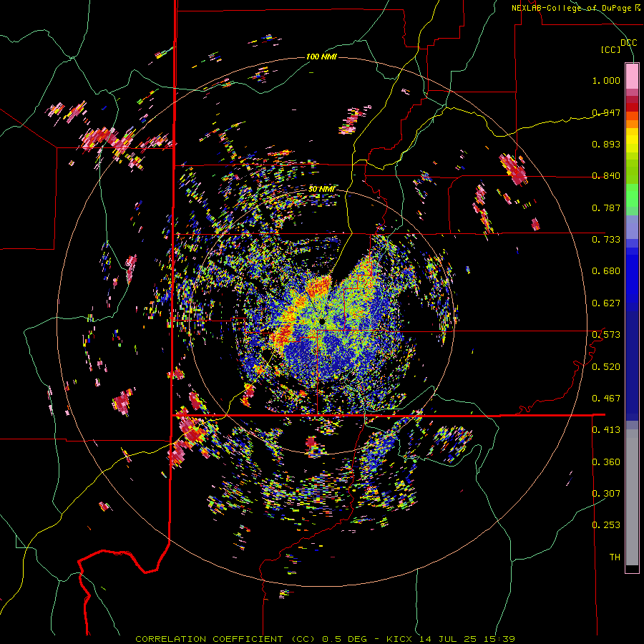The height and width of the screenshot is (644, 644).
Task: Select the DCC label above the color scale
Action: tap(628, 43)
